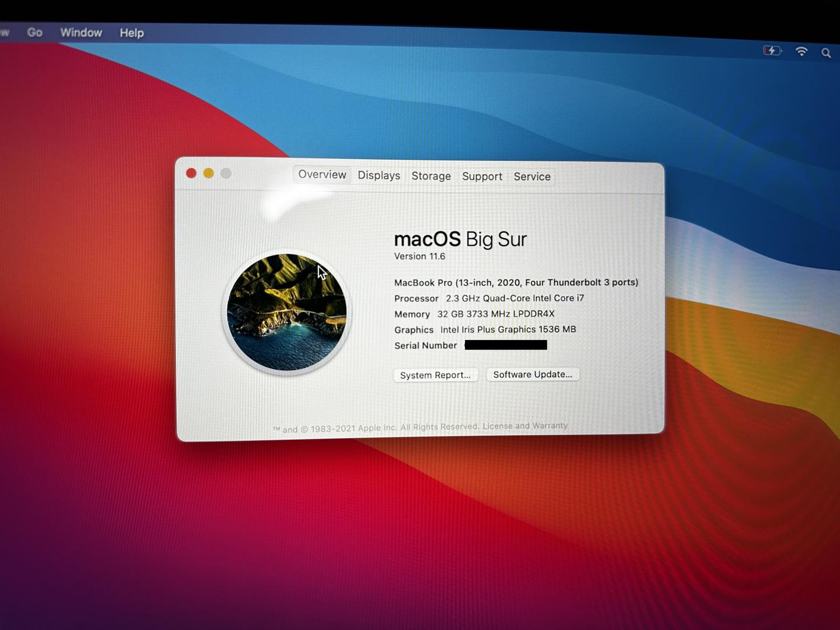
Task: Click the Version 11.6 text
Action: pos(419,256)
